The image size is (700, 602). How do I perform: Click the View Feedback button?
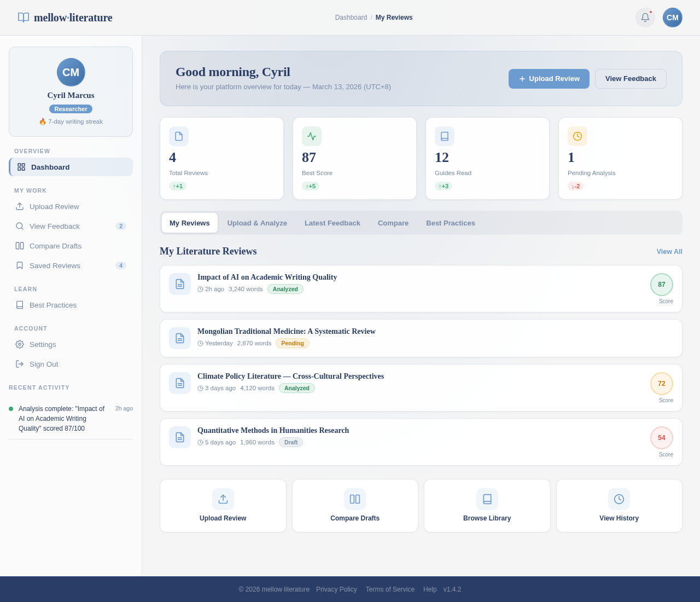point(631,79)
